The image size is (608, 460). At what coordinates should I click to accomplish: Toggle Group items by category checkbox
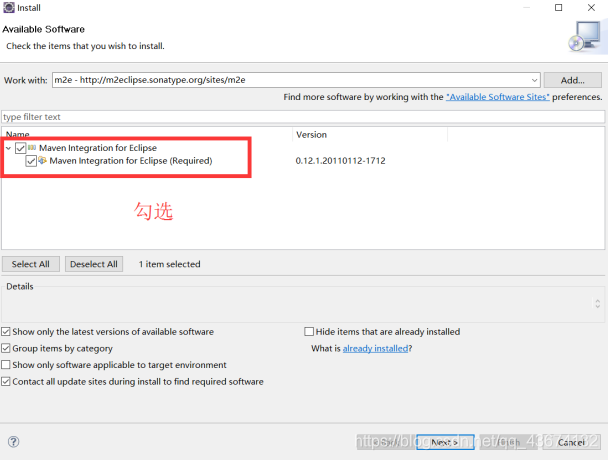(x=5, y=348)
